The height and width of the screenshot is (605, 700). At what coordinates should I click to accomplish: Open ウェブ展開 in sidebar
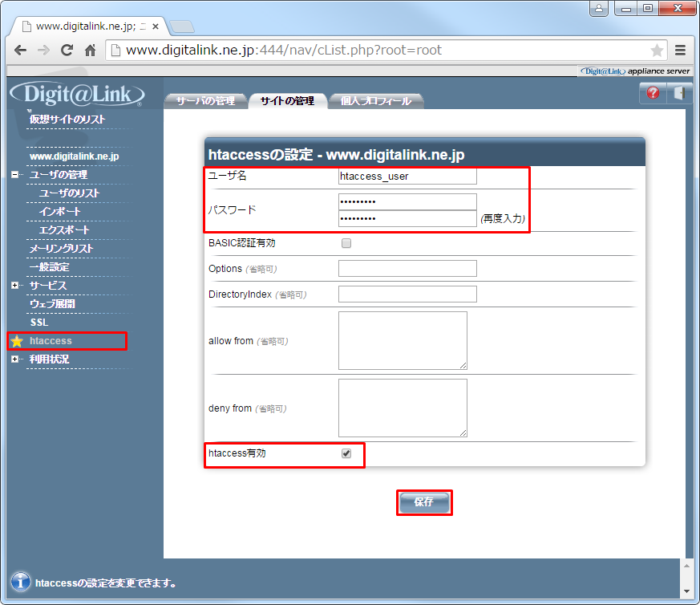tap(52, 304)
